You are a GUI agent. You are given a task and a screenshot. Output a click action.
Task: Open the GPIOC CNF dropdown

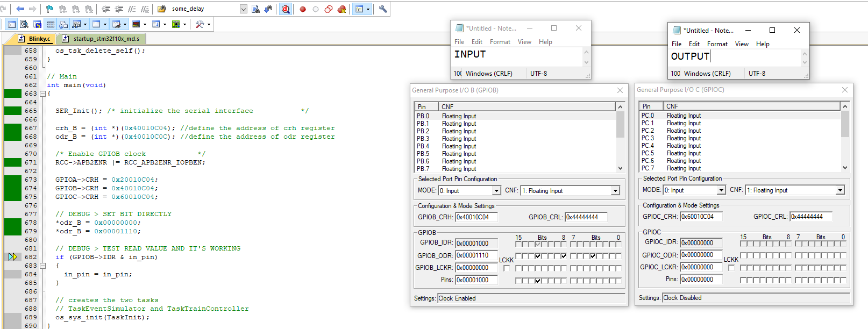point(840,190)
